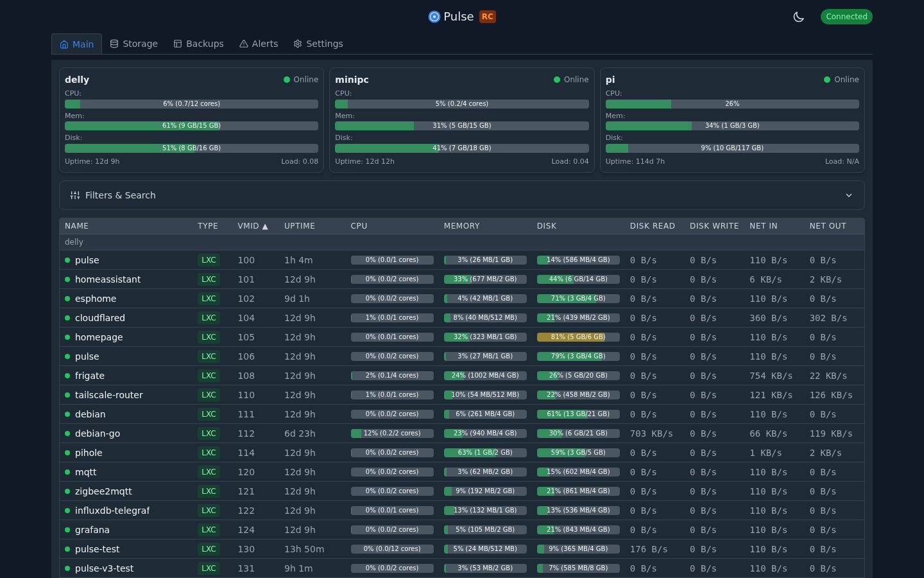Image resolution: width=924 pixels, height=578 pixels.
Task: Click debian-go's 12% CPU bar
Action: click(392, 433)
